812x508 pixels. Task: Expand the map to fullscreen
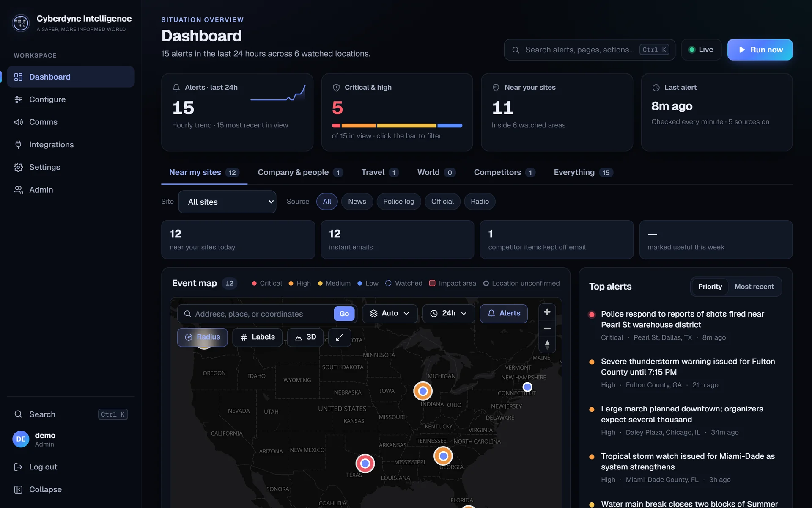pos(340,337)
